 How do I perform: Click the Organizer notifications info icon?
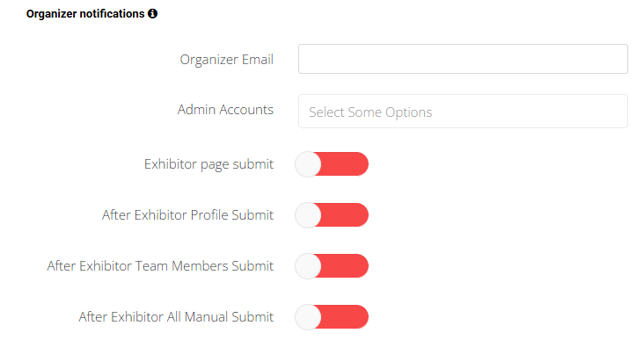[x=153, y=13]
